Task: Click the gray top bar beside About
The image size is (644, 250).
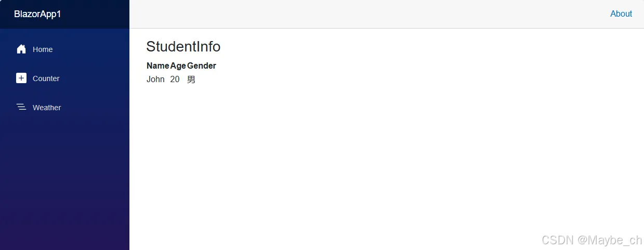Action: click(x=364, y=14)
